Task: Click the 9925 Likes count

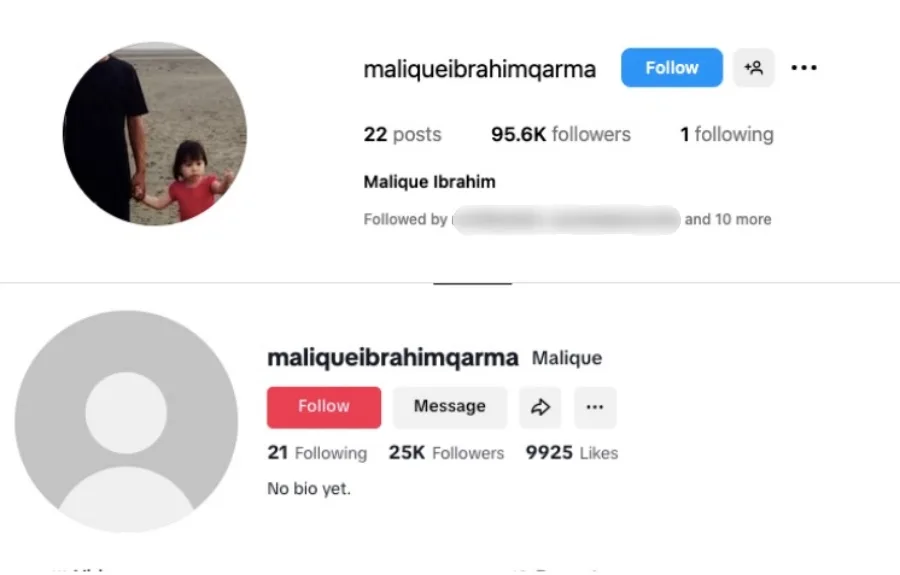Action: [572, 453]
